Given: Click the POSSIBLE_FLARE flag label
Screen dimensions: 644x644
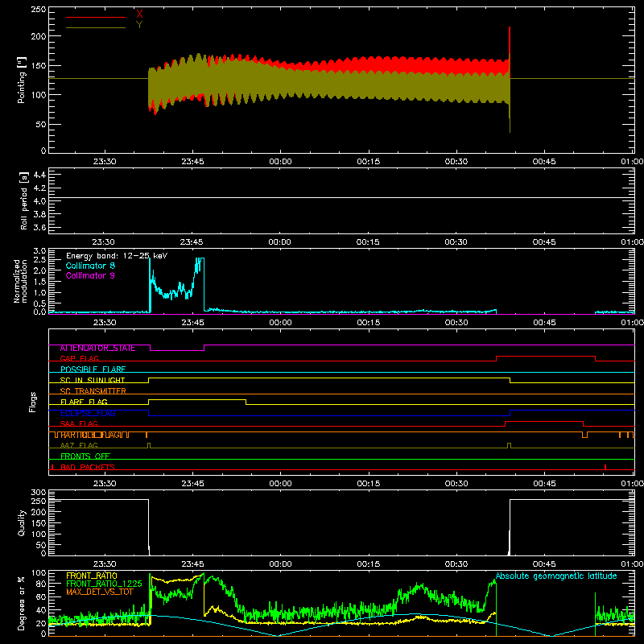Looking at the screenshot, I should (x=93, y=369).
